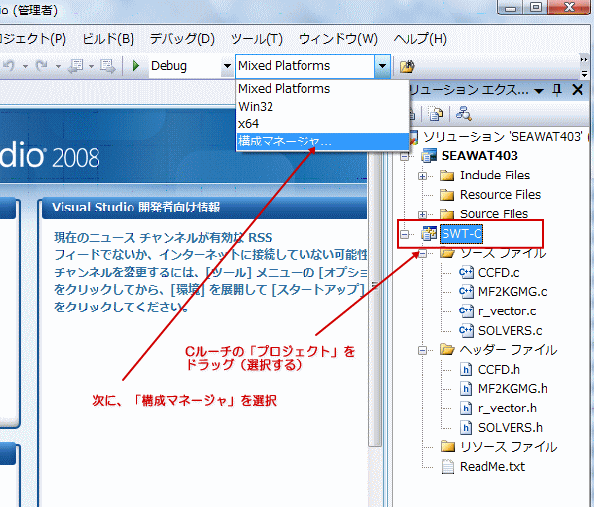Select SOLVERS.h in the tree
This screenshot has height=507, width=594.
(510, 427)
